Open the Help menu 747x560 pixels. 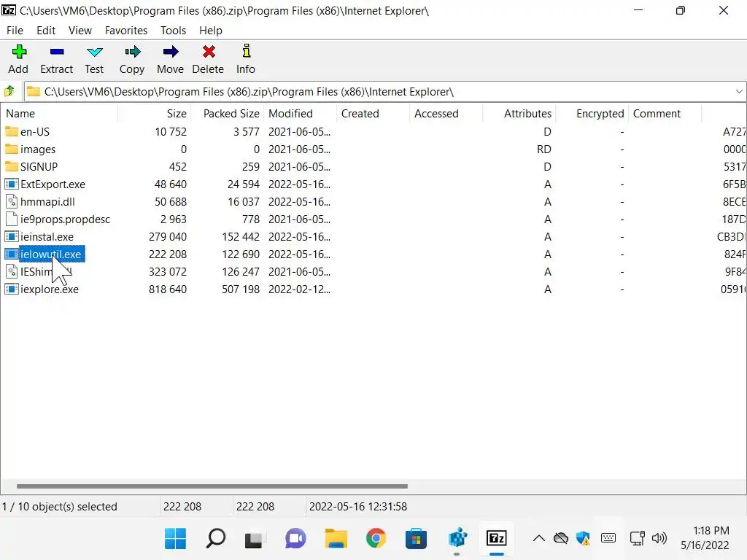[211, 31]
